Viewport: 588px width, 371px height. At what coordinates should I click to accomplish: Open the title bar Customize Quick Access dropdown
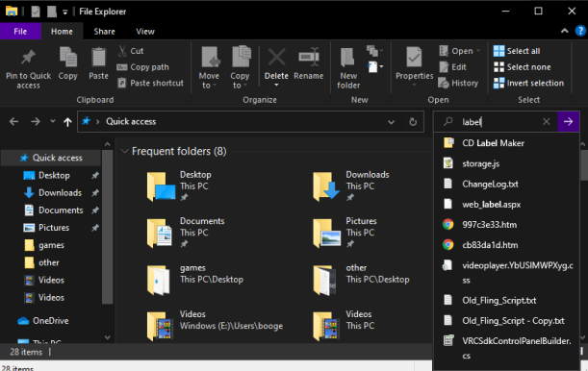(x=64, y=12)
